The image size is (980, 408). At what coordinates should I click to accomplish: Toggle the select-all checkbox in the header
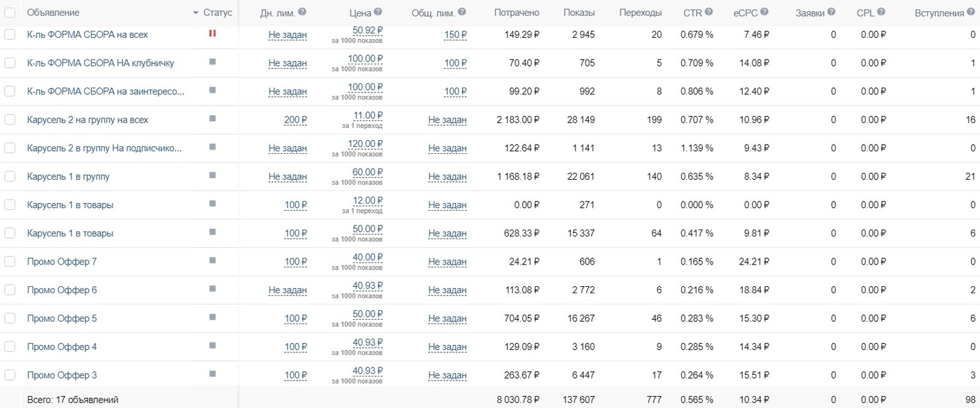[x=10, y=13]
